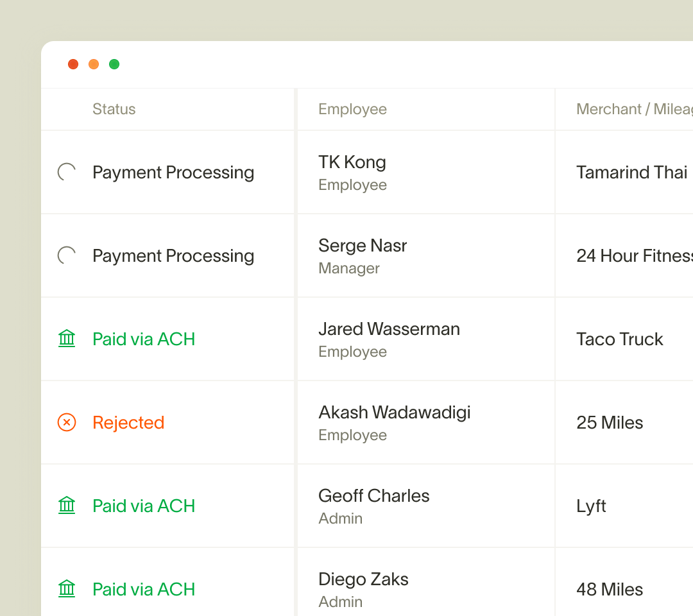Screen dimensions: 693x616
Task: Click Paid via ACH on Jared's row
Action: click(144, 339)
